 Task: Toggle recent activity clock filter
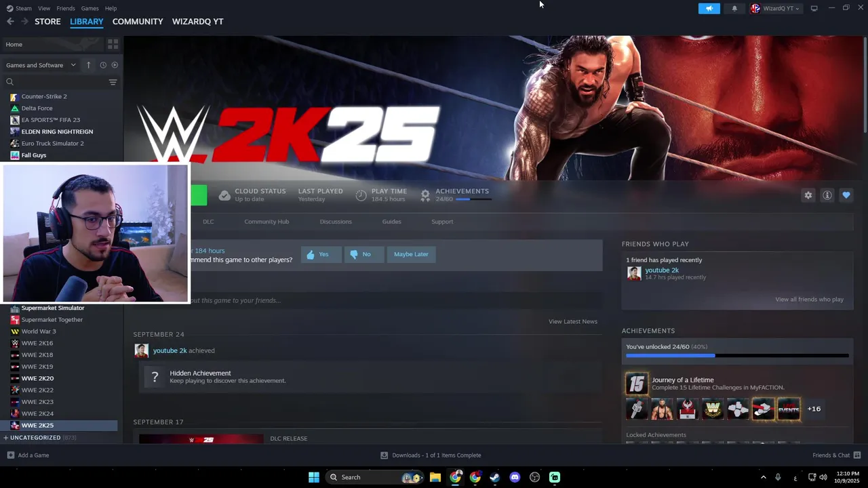103,65
